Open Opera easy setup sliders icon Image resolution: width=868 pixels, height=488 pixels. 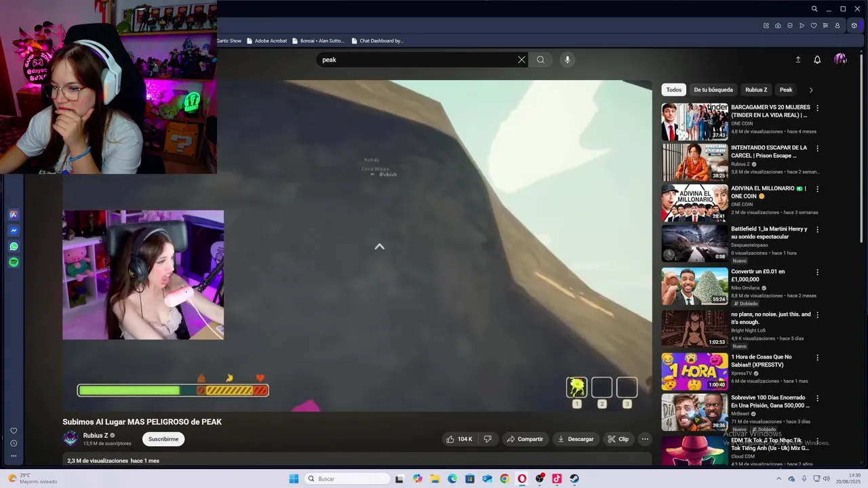point(825,26)
